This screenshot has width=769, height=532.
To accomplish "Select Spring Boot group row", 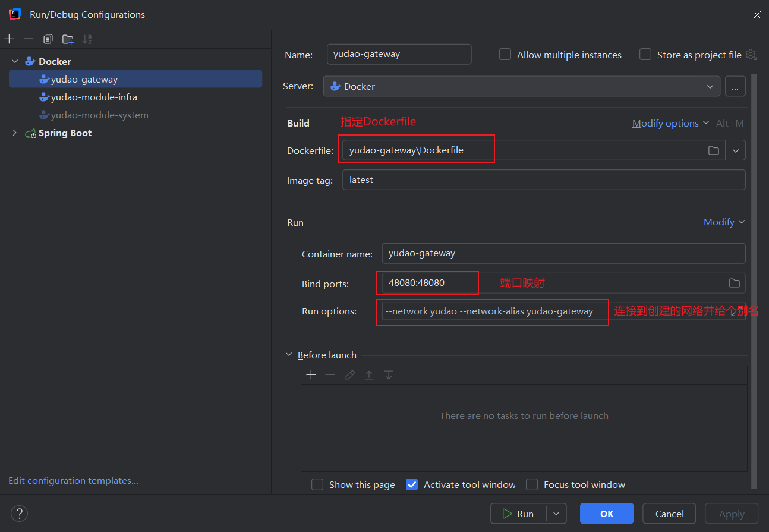I will click(x=135, y=133).
